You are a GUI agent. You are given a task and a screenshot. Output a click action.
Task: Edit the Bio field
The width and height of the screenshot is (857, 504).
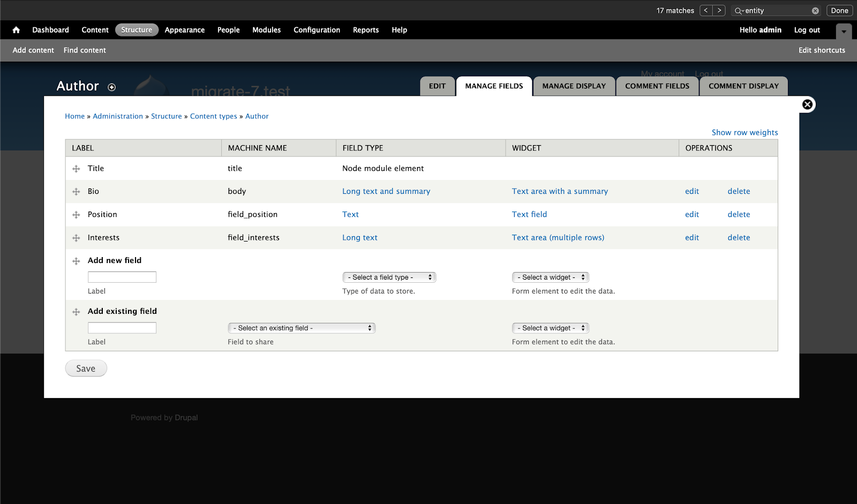pyautogui.click(x=692, y=191)
